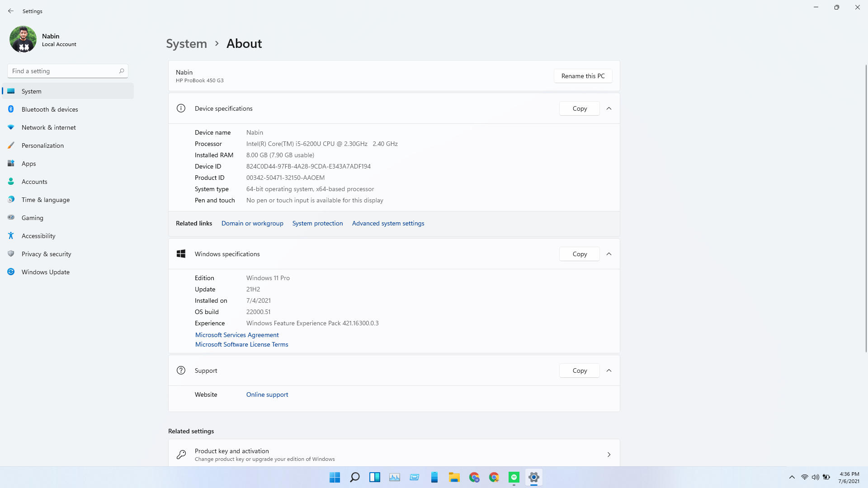Open File Explorer from taskbar
Viewport: 868px width, 488px height.
[x=454, y=477]
